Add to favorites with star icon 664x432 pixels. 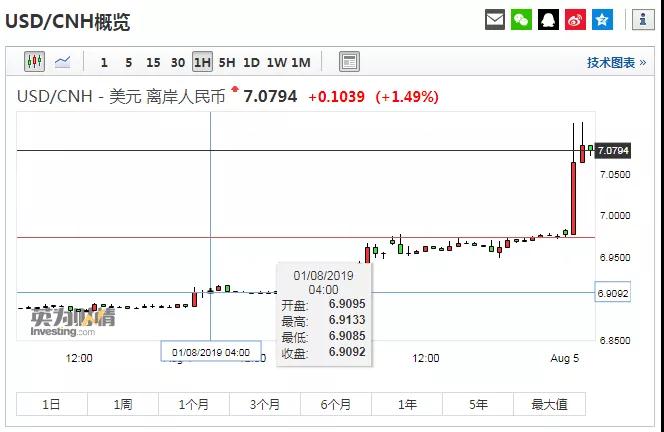602,19
